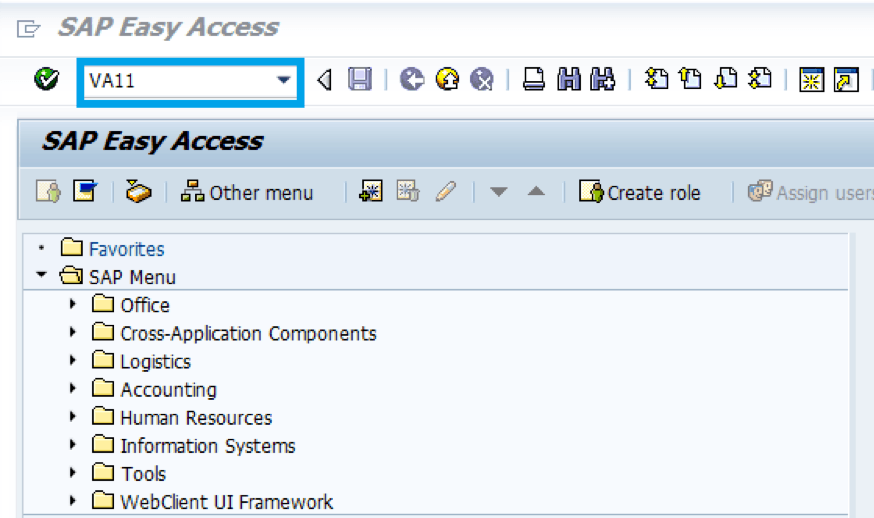Open the command field history dropdown arrow
Screen dimensions: 874x518
(x=284, y=80)
